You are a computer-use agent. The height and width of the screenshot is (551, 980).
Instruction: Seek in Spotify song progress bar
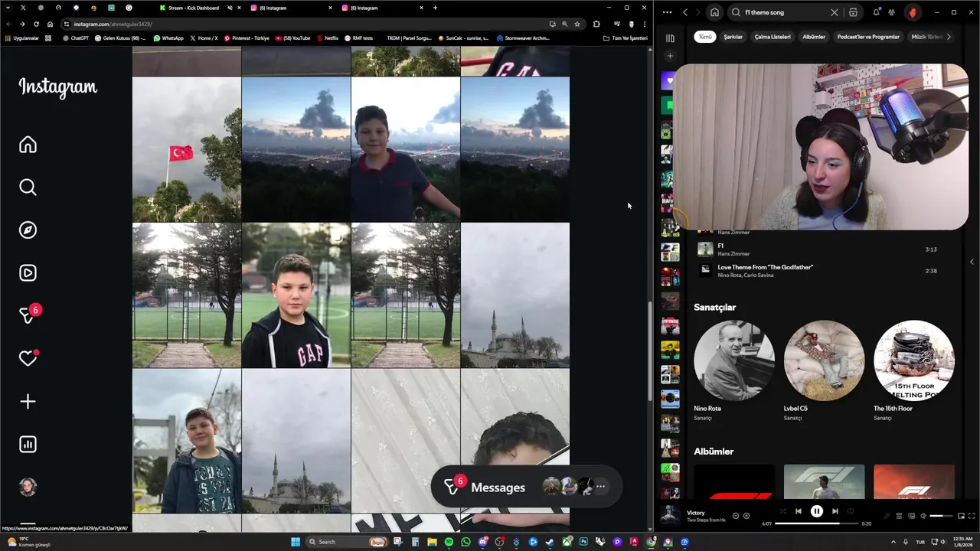(x=817, y=523)
